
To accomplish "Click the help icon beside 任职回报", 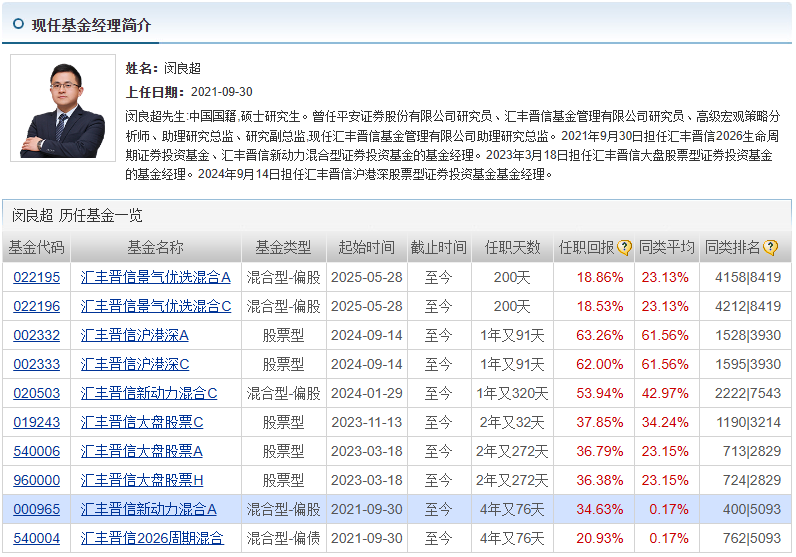I will (624, 247).
